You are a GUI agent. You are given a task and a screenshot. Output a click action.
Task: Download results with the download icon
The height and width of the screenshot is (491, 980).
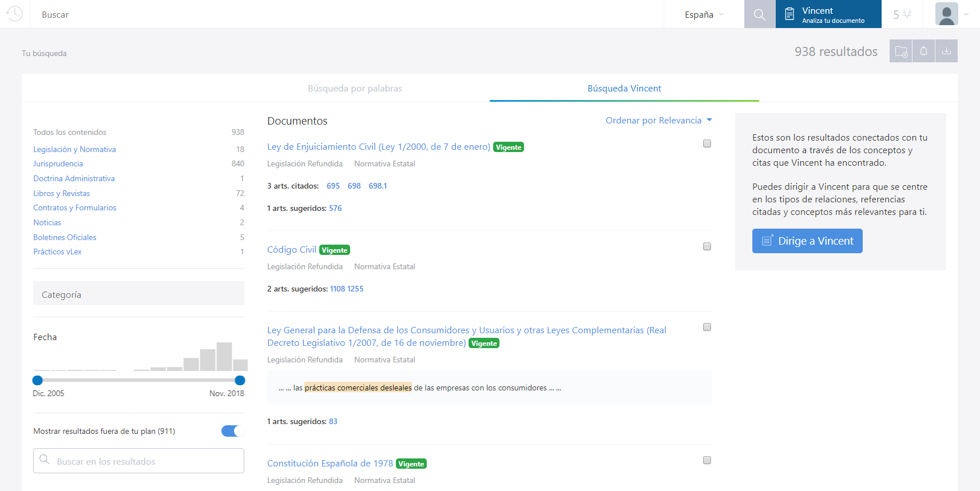click(x=946, y=51)
